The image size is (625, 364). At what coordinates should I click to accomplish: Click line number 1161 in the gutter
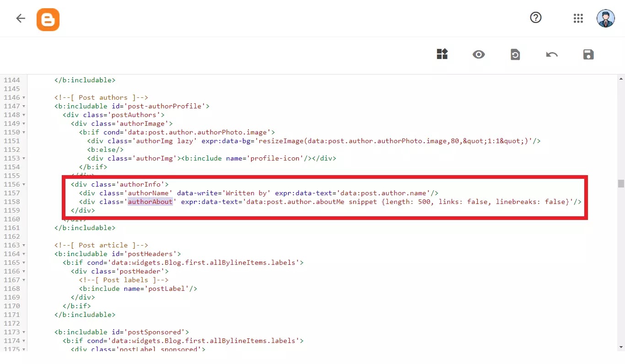coord(12,228)
